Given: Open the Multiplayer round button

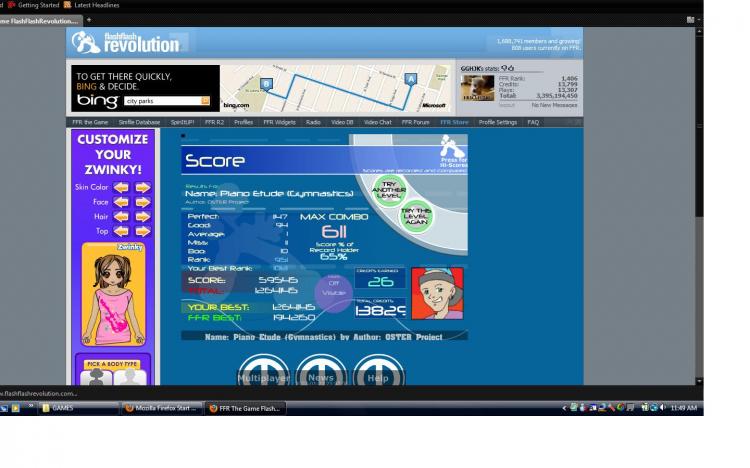Looking at the screenshot, I should point(264,370).
